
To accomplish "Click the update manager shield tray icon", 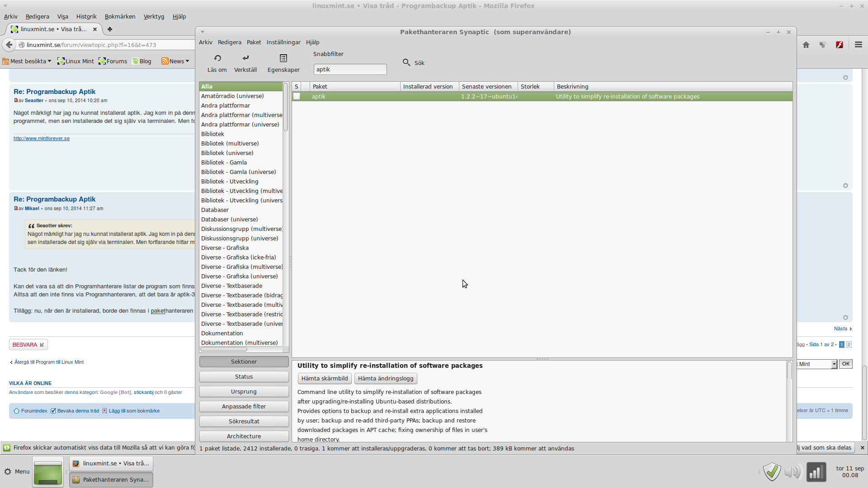I will (x=772, y=472).
